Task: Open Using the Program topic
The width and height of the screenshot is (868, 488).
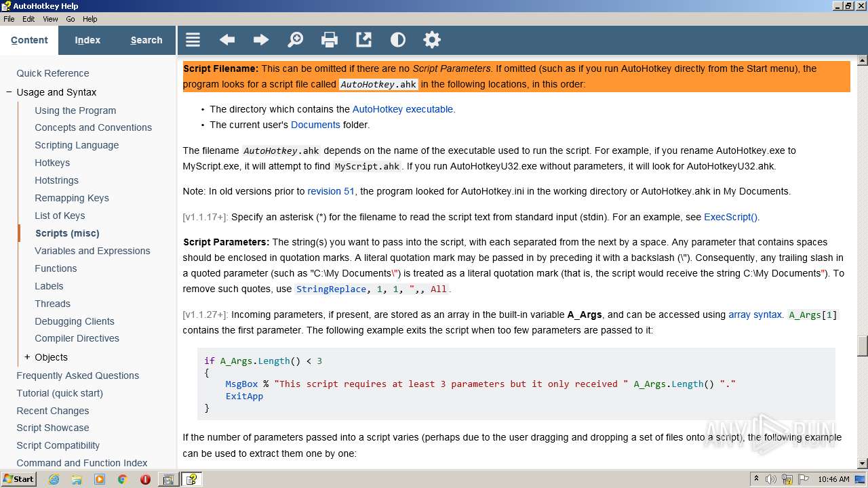Action: tap(75, 110)
